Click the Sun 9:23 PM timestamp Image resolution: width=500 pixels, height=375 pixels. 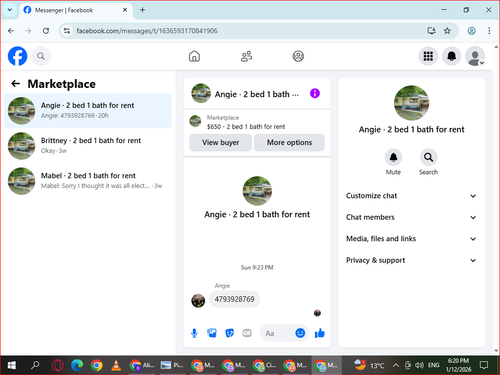pos(257,267)
